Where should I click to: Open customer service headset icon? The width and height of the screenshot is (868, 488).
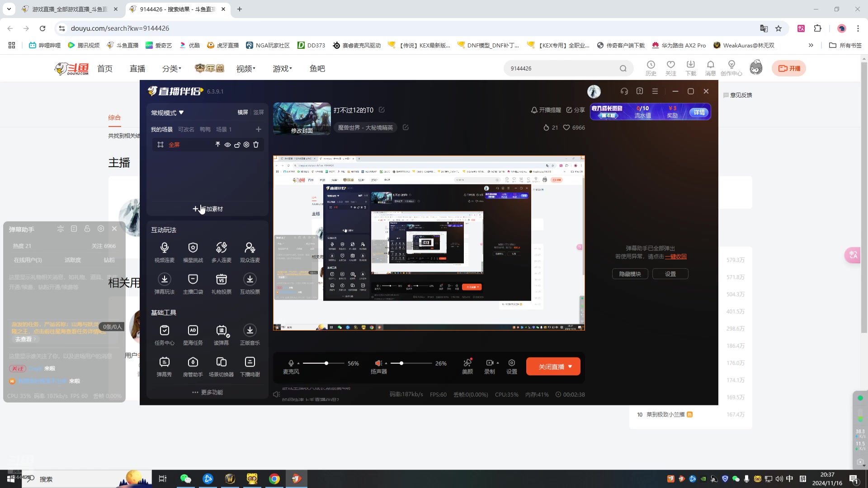624,91
